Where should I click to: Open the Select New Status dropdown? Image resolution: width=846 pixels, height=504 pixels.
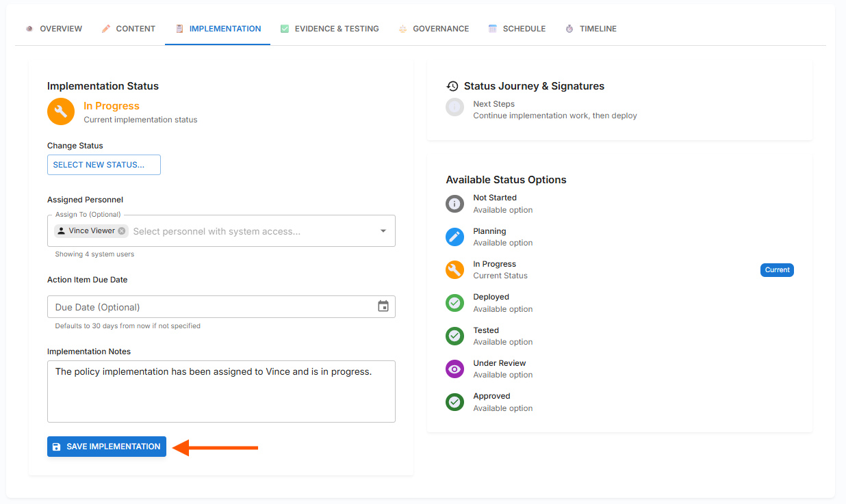coord(104,165)
